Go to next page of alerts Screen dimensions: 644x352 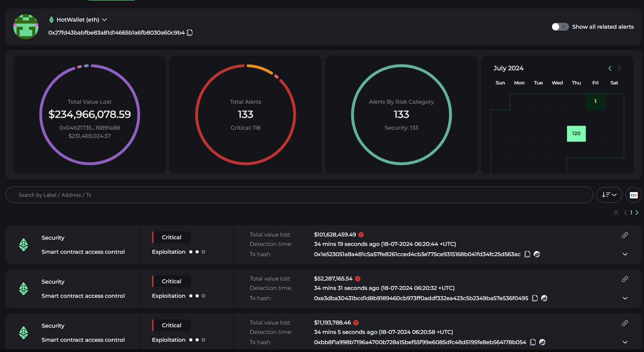[x=637, y=213]
